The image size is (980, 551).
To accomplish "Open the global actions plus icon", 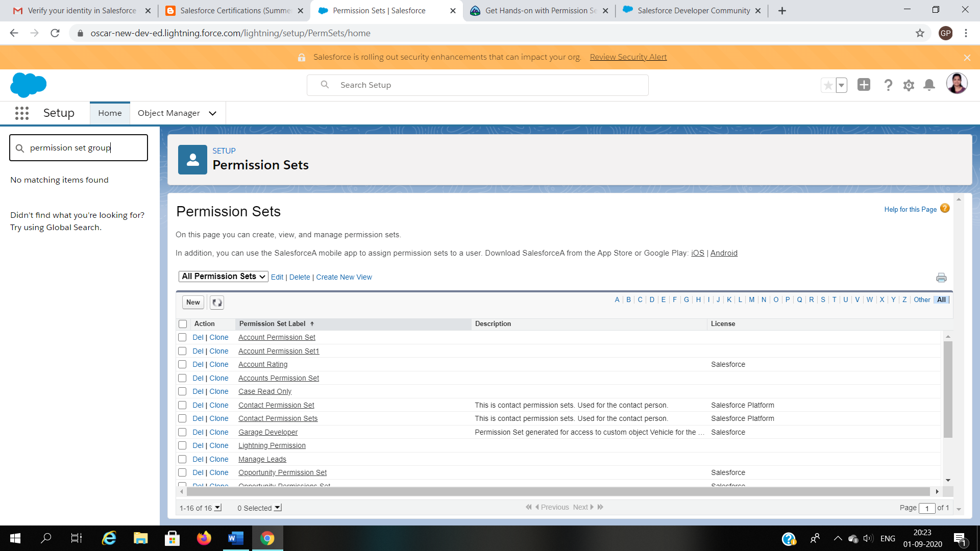I will pyautogui.click(x=864, y=85).
